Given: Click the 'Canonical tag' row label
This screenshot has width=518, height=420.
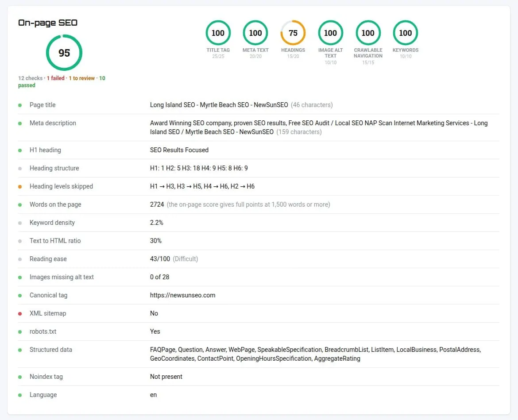Looking at the screenshot, I should [x=49, y=296].
